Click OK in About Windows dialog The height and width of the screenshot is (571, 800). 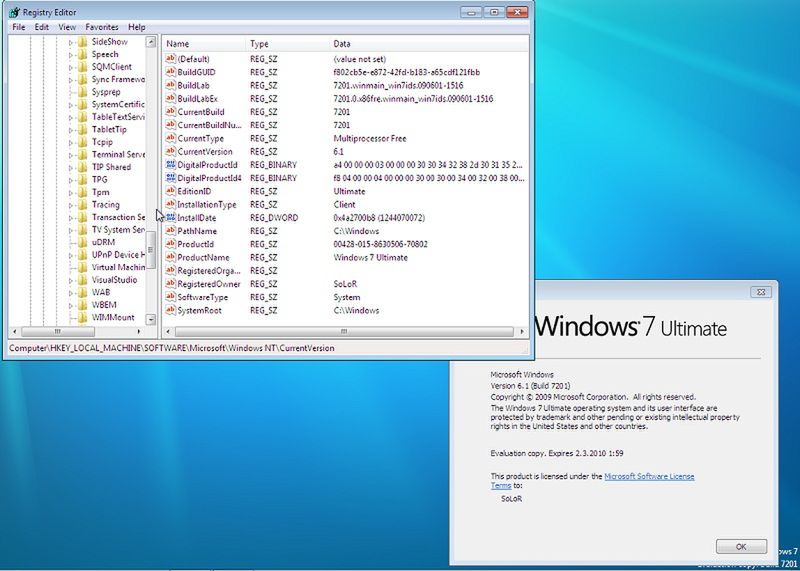[741, 547]
